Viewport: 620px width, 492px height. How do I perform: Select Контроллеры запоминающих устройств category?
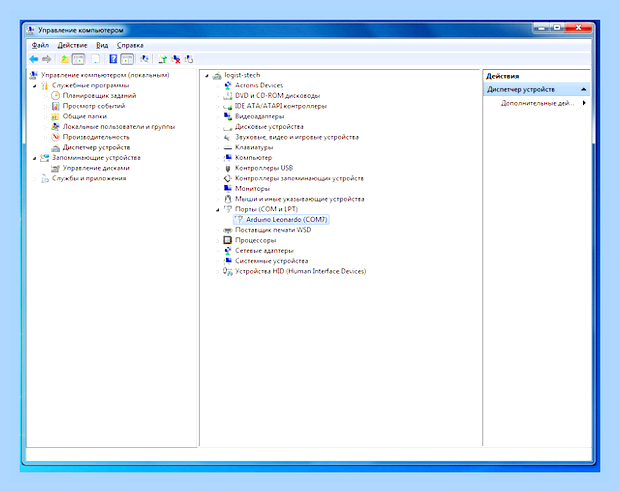point(299,178)
